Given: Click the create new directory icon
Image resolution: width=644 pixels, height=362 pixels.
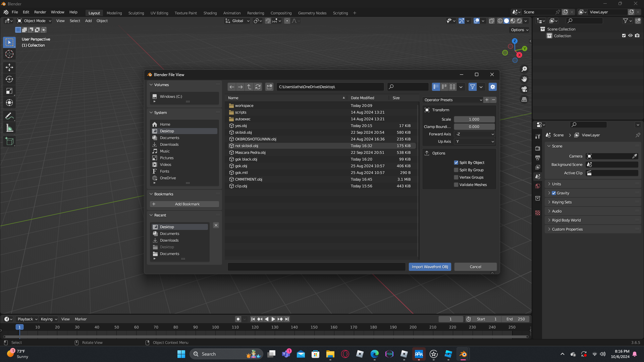Looking at the screenshot, I should pos(269,87).
